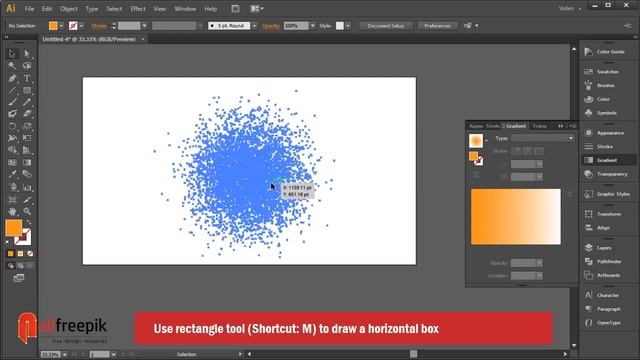Image resolution: width=640 pixels, height=360 pixels.
Task: Select the Zoom tool magnifier
Action: pyautogui.click(x=27, y=211)
